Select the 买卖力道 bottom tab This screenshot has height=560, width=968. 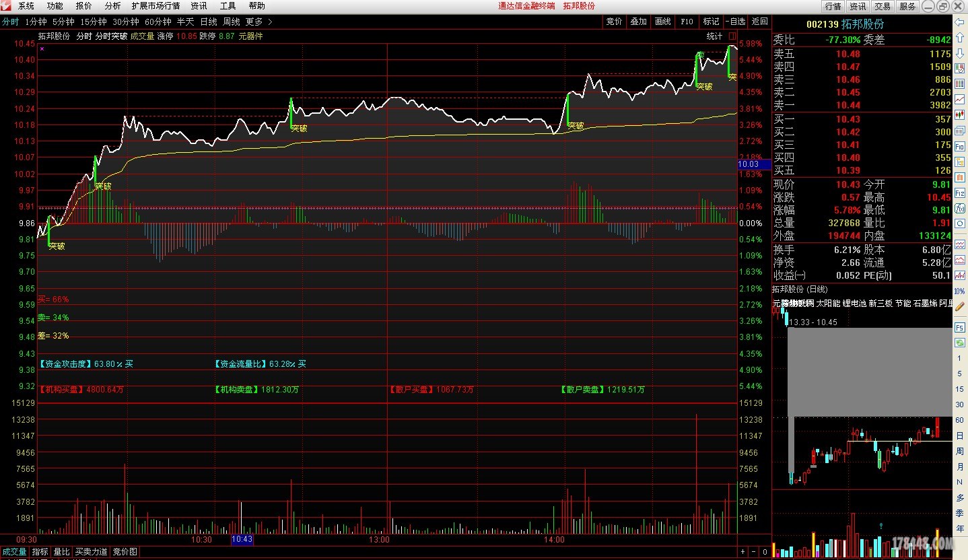[91, 552]
